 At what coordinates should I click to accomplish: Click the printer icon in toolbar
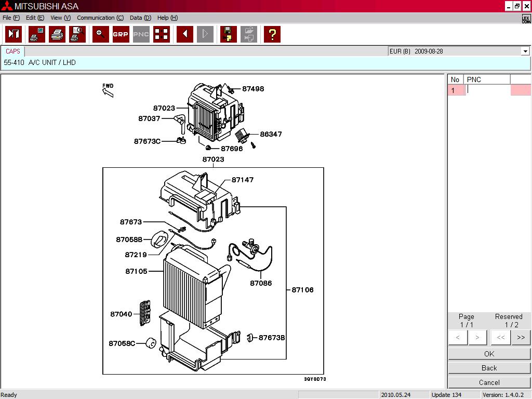[57, 34]
